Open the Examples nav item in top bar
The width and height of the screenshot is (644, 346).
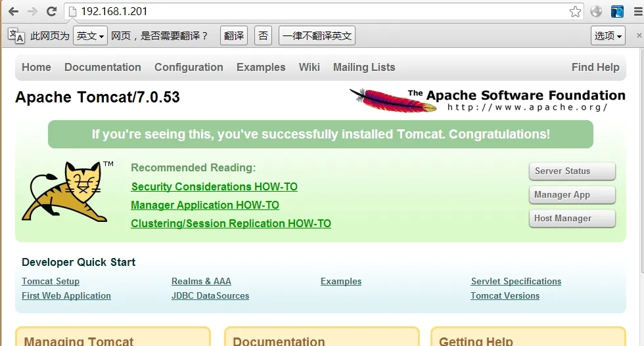point(261,68)
